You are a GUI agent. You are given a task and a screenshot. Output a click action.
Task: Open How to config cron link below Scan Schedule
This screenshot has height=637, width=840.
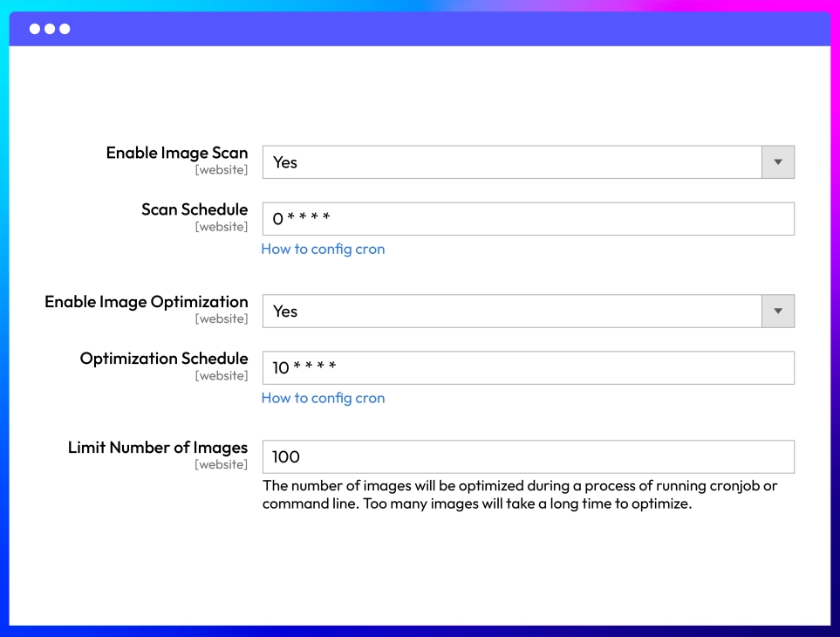pos(323,250)
